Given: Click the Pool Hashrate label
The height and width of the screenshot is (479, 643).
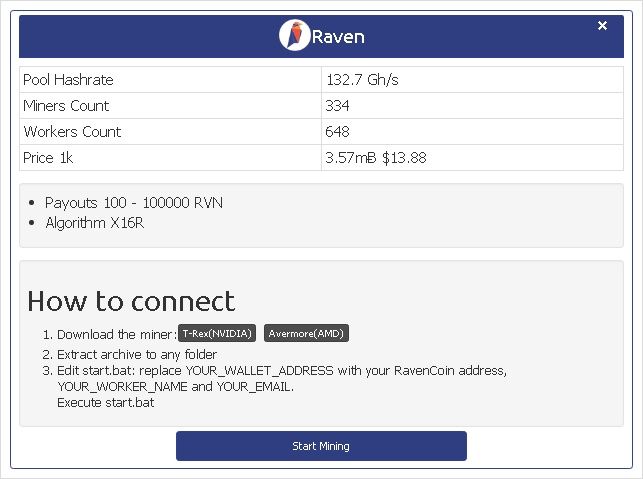Looking at the screenshot, I should 68,80.
